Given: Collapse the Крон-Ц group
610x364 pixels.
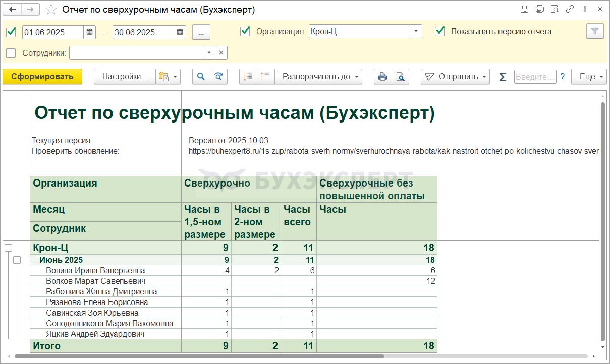Looking at the screenshot, I should pos(8,248).
